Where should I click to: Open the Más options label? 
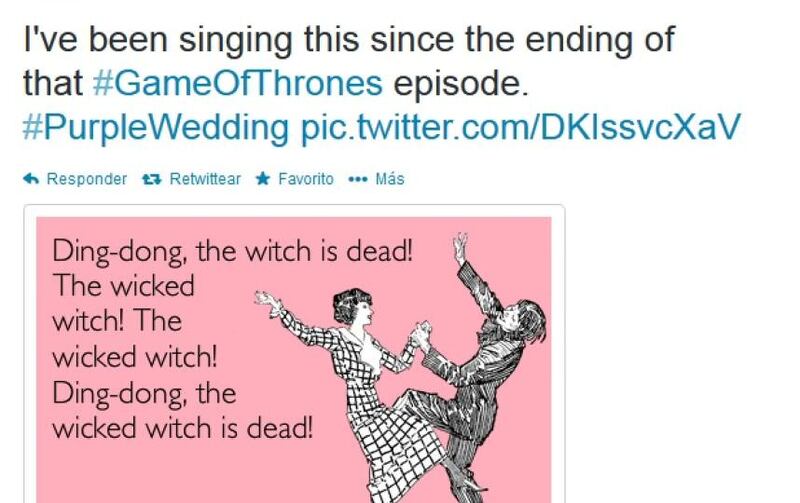(x=390, y=179)
